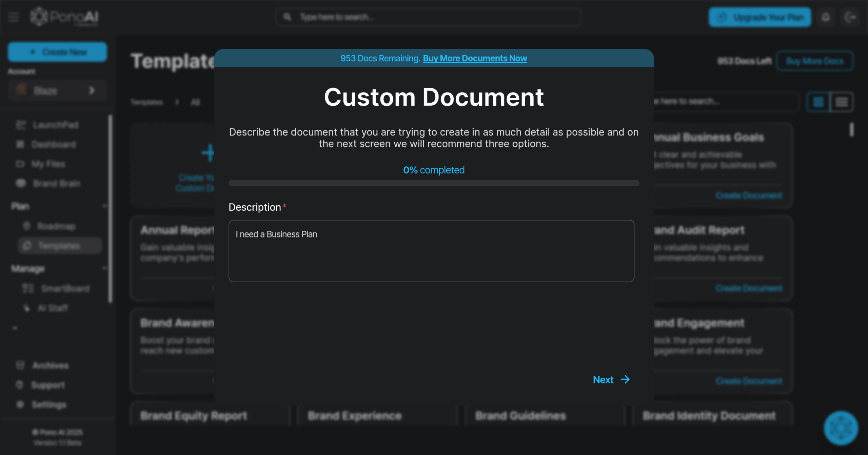Click the Archives icon in the sidebar

point(20,366)
